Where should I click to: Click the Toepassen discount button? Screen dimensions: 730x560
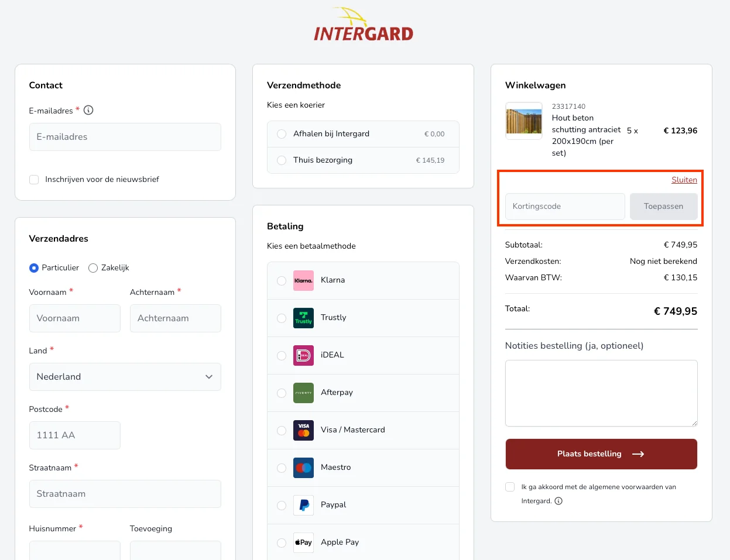pos(663,207)
